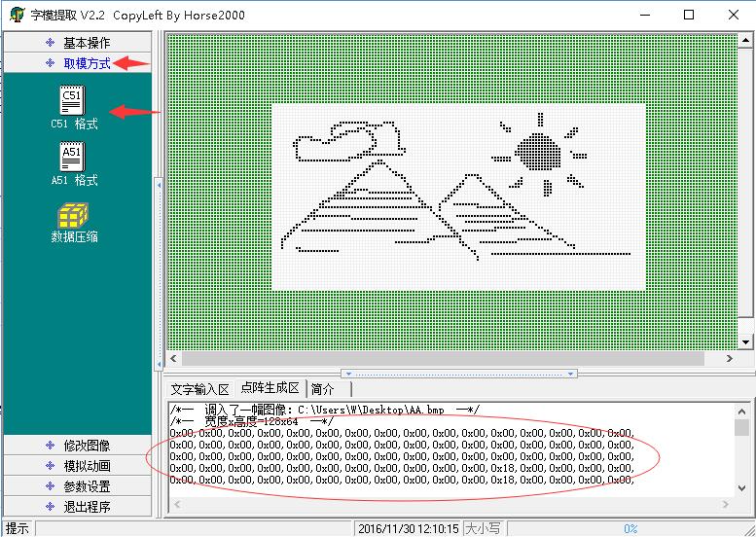Click the AA.bmp file path line
The width and height of the screenshot is (756, 537).
[x=324, y=411]
